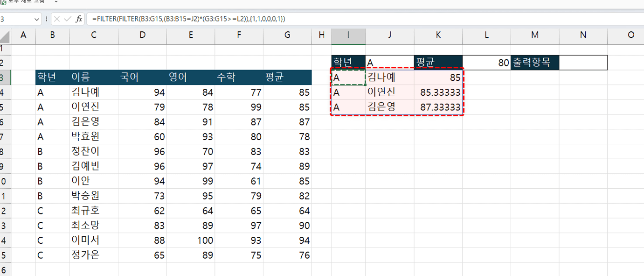
Task: Select column B header
Action: tap(52, 35)
